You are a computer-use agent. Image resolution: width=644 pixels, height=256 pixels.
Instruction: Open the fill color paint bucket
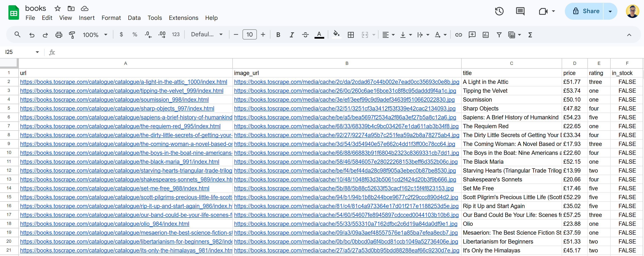pos(336,34)
